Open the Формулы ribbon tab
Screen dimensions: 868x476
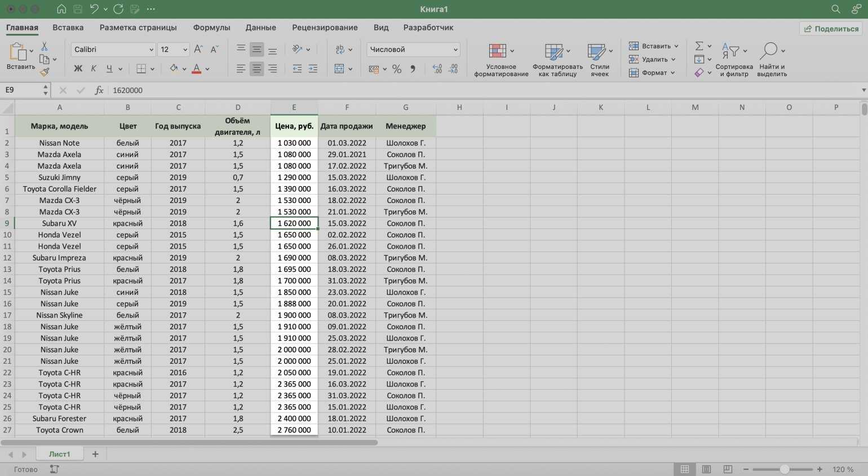coord(211,28)
